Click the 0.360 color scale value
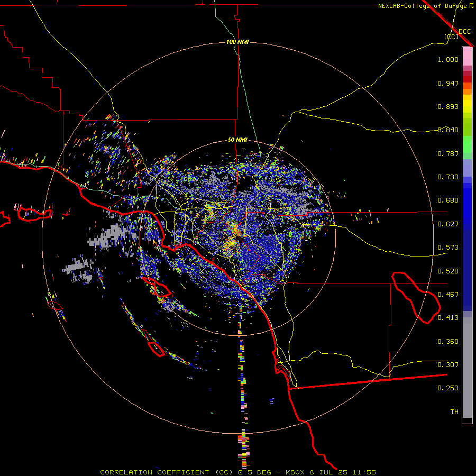476x476 pixels. (x=448, y=342)
